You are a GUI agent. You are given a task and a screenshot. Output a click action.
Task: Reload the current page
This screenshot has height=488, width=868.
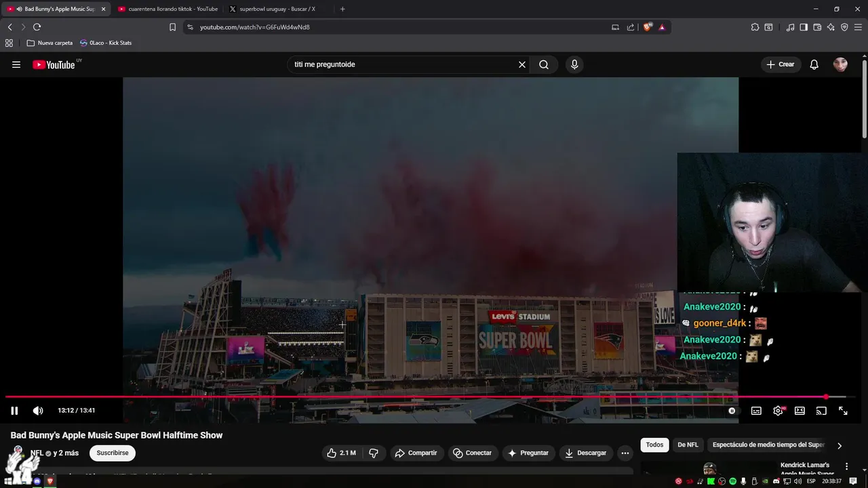click(x=37, y=27)
